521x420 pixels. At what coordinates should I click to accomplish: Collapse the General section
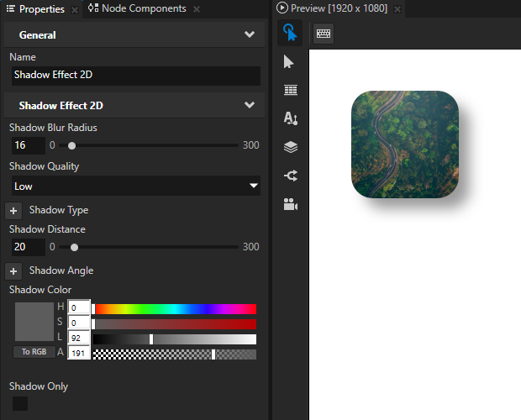[x=250, y=34]
